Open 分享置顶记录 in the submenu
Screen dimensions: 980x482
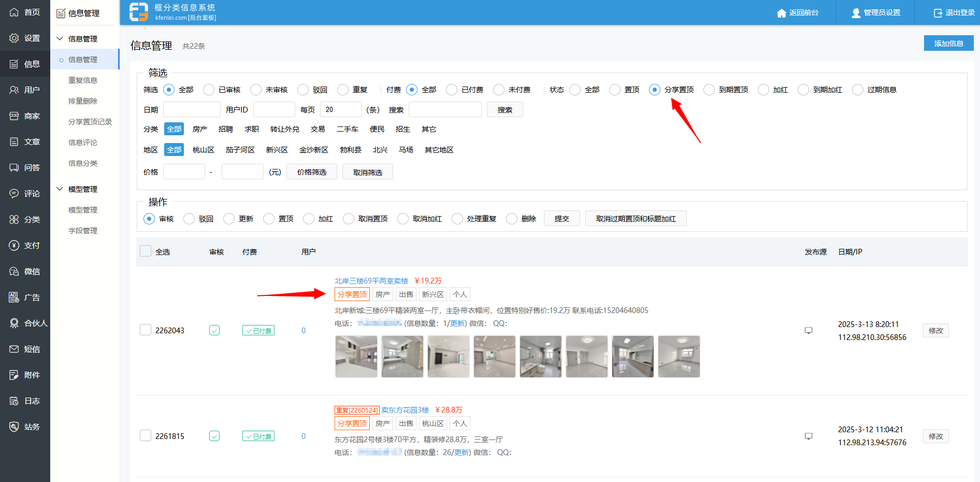tap(90, 122)
